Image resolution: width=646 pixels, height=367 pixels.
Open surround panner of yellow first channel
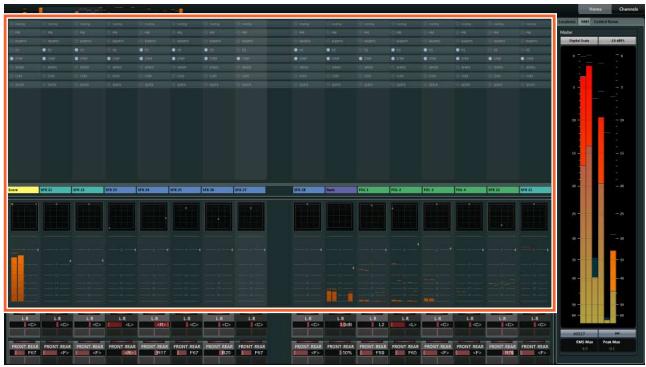24,217
